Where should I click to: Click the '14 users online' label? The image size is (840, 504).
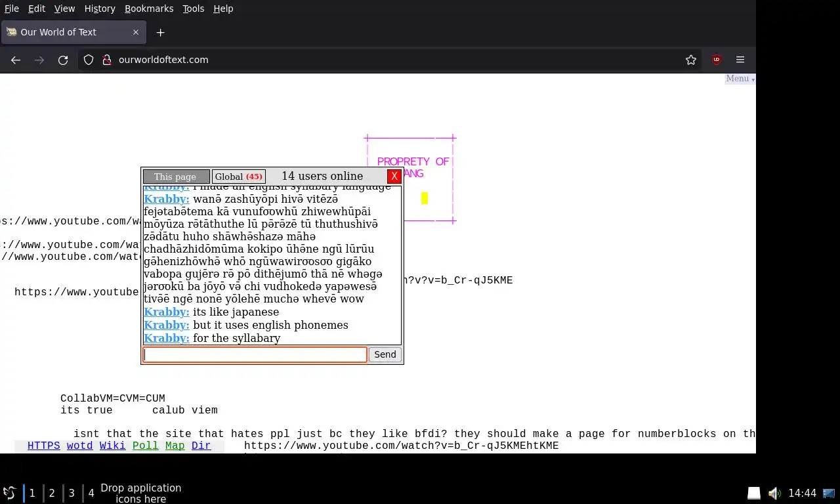[322, 176]
